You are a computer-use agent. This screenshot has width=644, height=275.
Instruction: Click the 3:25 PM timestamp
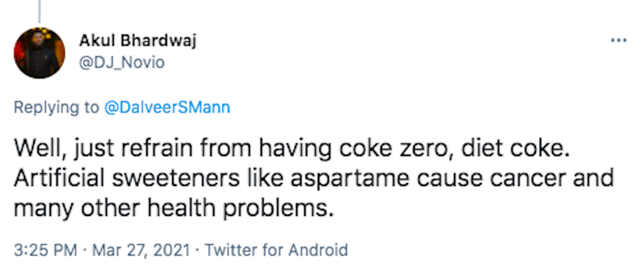tap(45, 250)
